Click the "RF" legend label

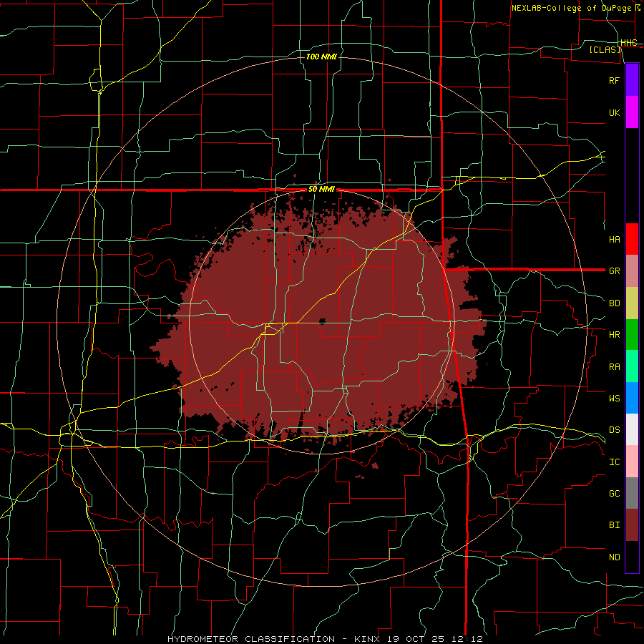pyautogui.click(x=615, y=80)
